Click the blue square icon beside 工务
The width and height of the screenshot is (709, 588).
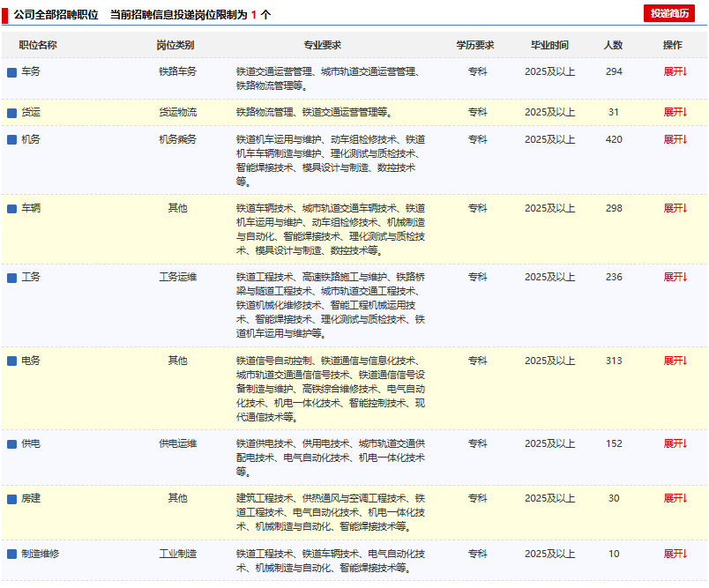point(11,278)
